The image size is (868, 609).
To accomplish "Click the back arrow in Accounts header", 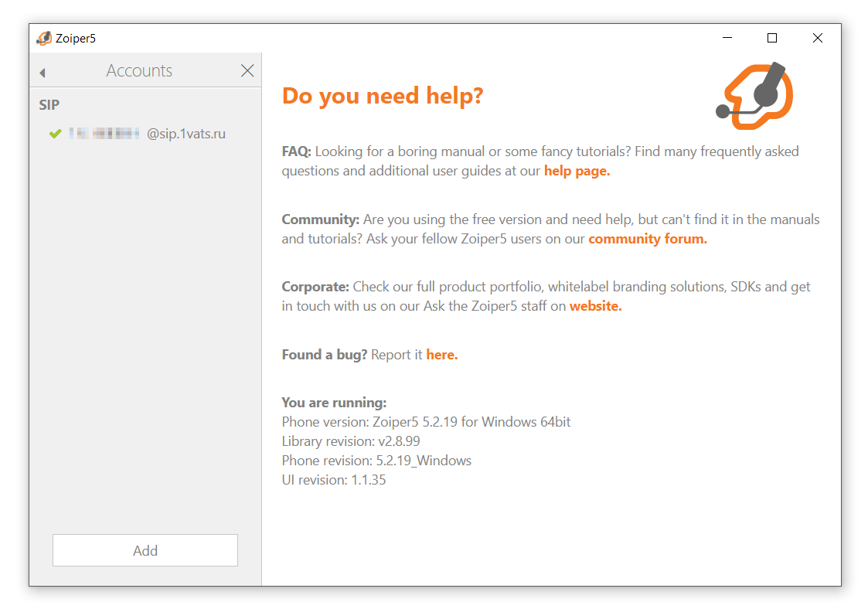I will tap(43, 73).
